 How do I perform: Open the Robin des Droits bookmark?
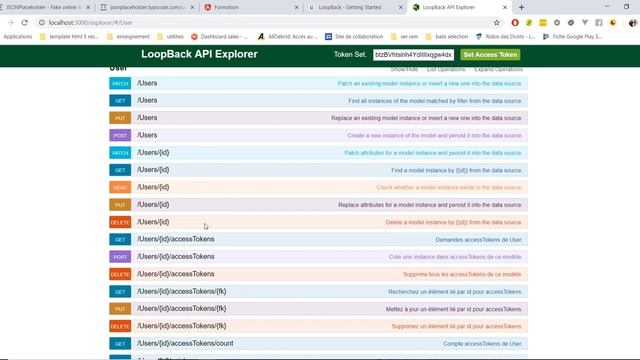[x=505, y=37]
